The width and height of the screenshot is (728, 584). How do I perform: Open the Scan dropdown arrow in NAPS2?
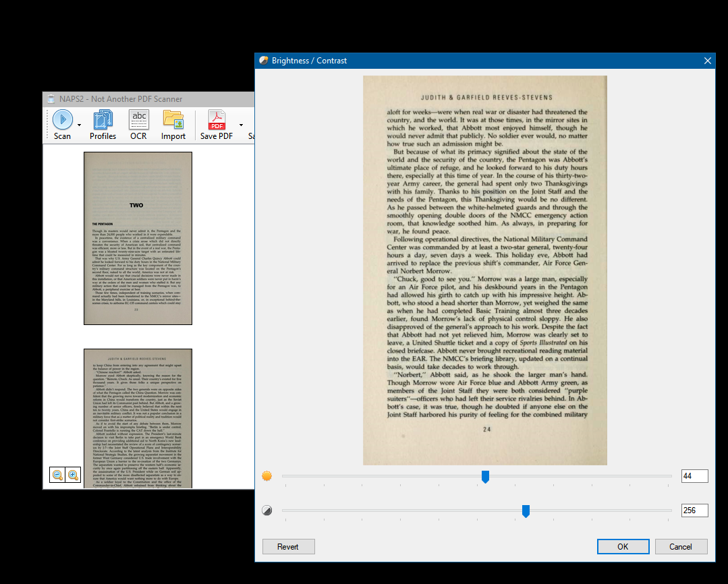[x=80, y=125]
